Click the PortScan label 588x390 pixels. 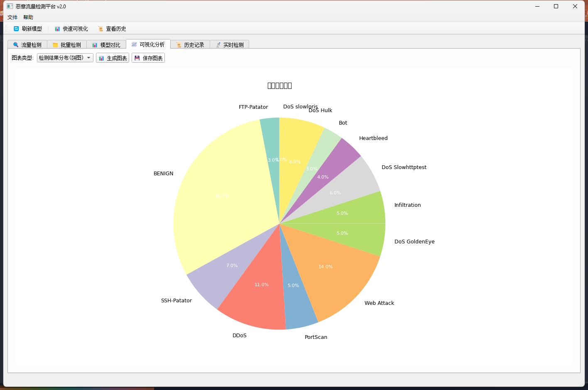(x=316, y=337)
